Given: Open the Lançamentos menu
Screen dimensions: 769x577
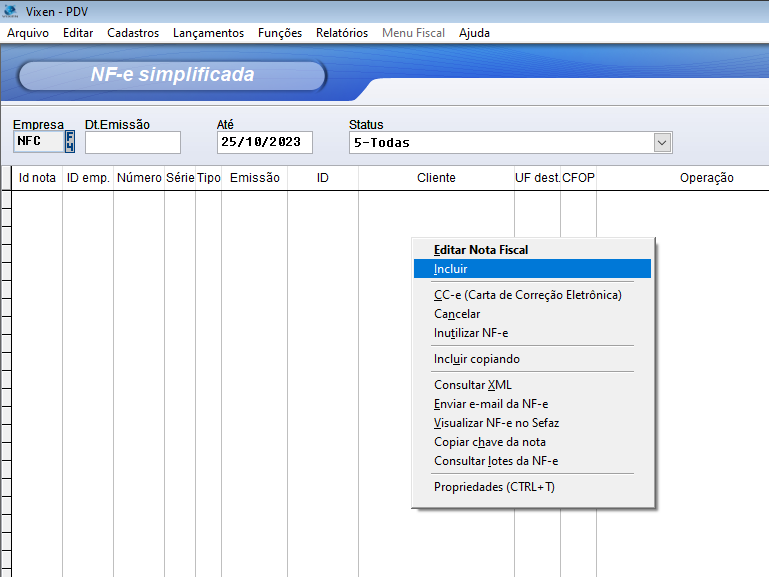Looking at the screenshot, I should tap(208, 33).
